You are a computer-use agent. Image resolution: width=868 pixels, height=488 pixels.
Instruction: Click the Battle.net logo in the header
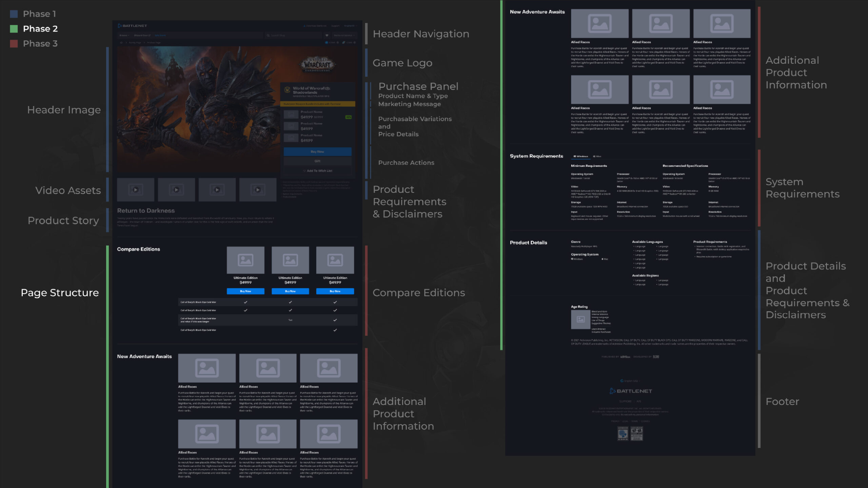coord(132,26)
